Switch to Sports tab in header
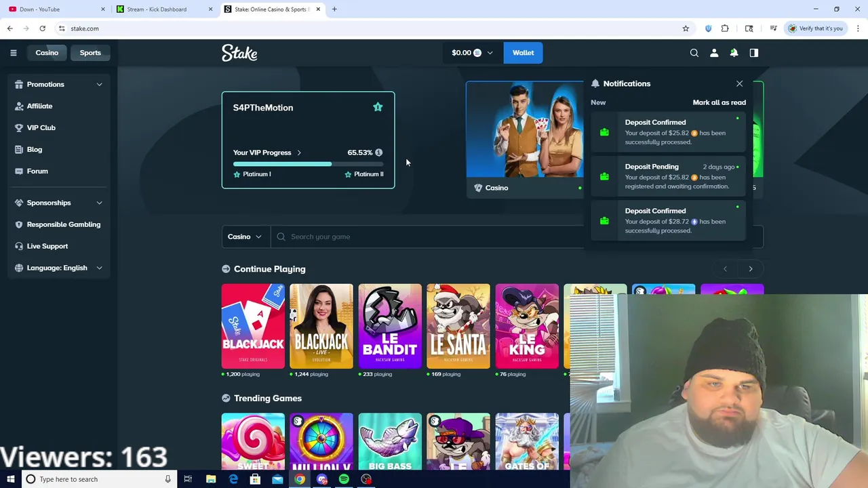Image resolution: width=868 pixels, height=488 pixels. click(x=90, y=53)
